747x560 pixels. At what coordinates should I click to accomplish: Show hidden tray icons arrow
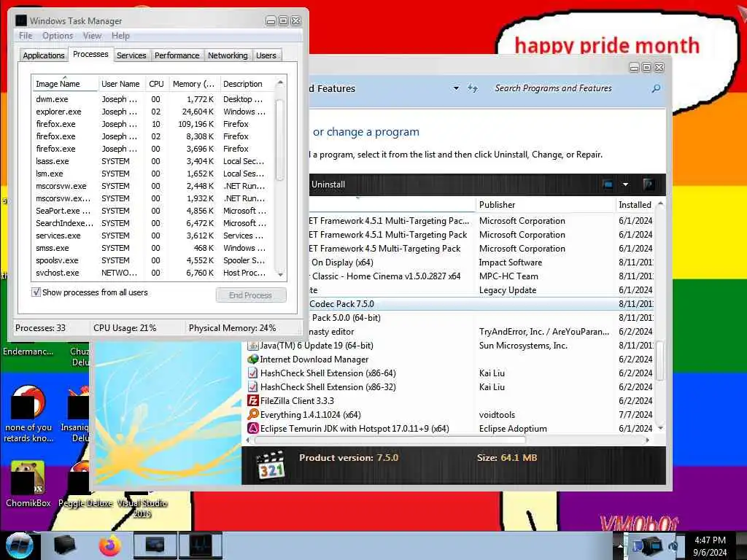coord(620,545)
